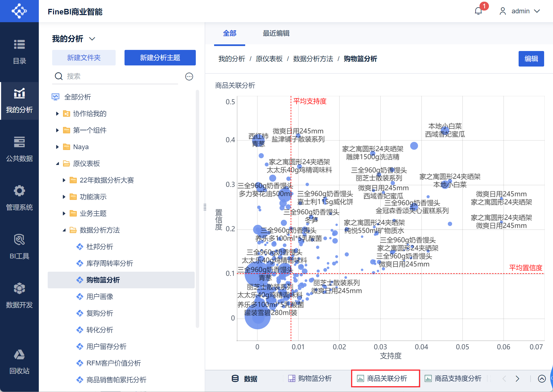The width and height of the screenshot is (553, 392).
Task: Collapse the 原仪表板 folder
Action: coord(57,164)
